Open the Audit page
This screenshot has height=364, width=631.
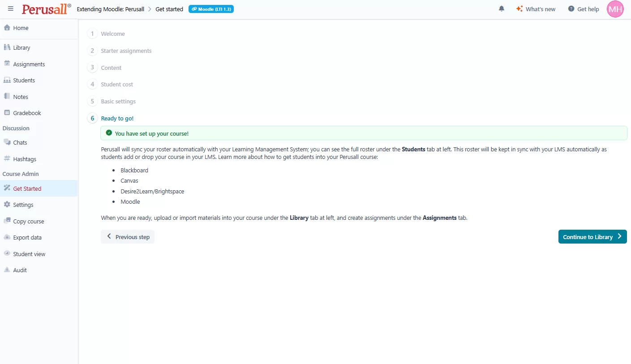pyautogui.click(x=20, y=270)
